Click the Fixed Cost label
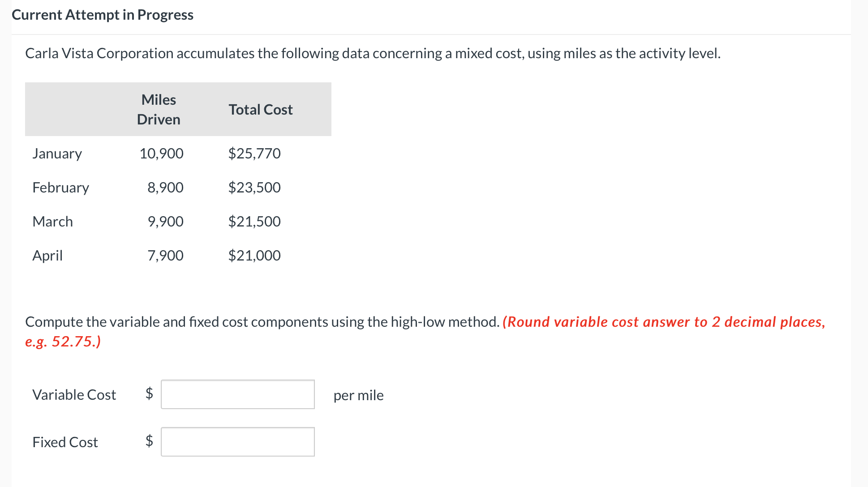 point(65,442)
